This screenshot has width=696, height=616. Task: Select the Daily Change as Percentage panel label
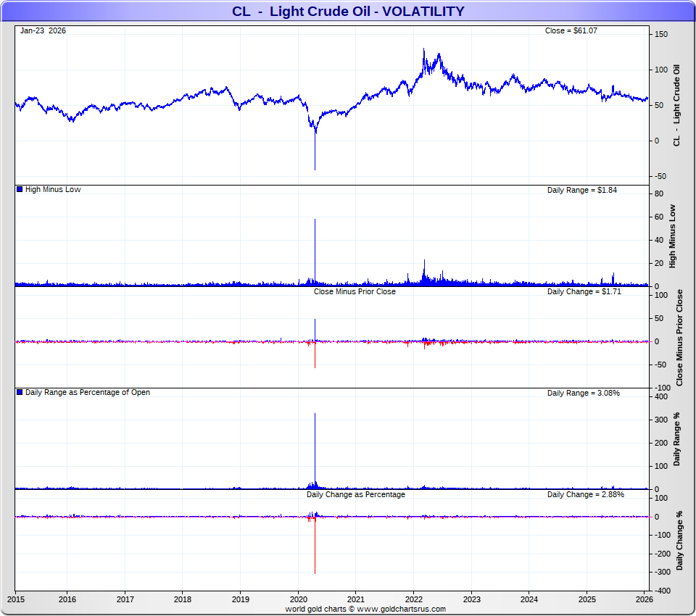point(355,494)
